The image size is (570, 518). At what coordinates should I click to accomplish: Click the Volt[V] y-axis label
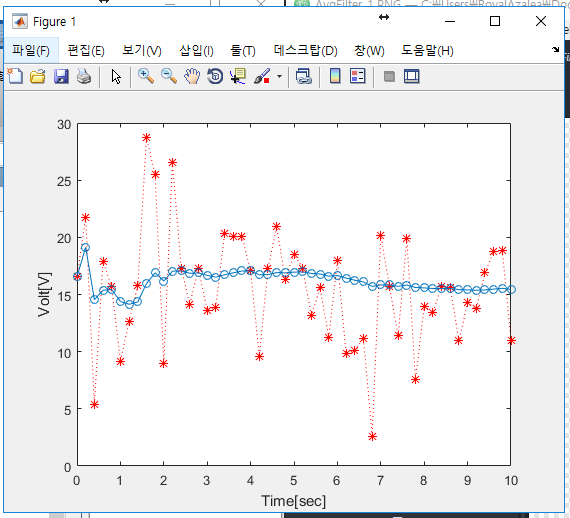[44, 294]
